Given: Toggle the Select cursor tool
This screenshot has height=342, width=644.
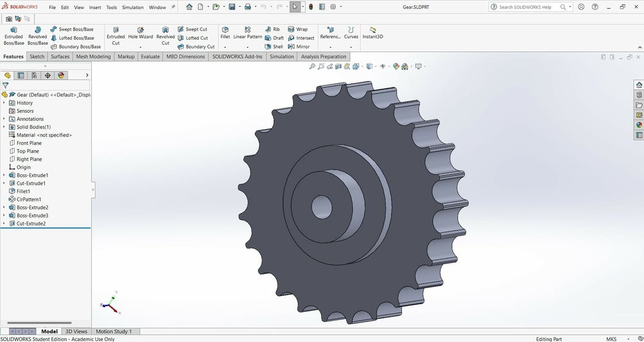Looking at the screenshot, I should pyautogui.click(x=295, y=7).
